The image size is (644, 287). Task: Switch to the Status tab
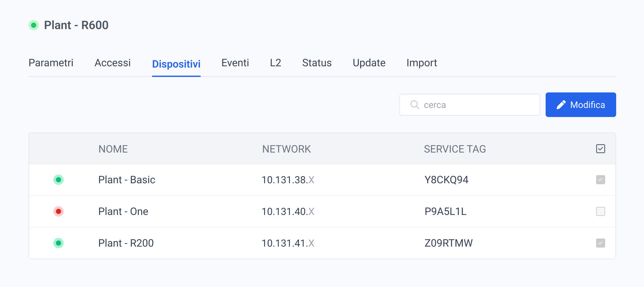(x=317, y=63)
